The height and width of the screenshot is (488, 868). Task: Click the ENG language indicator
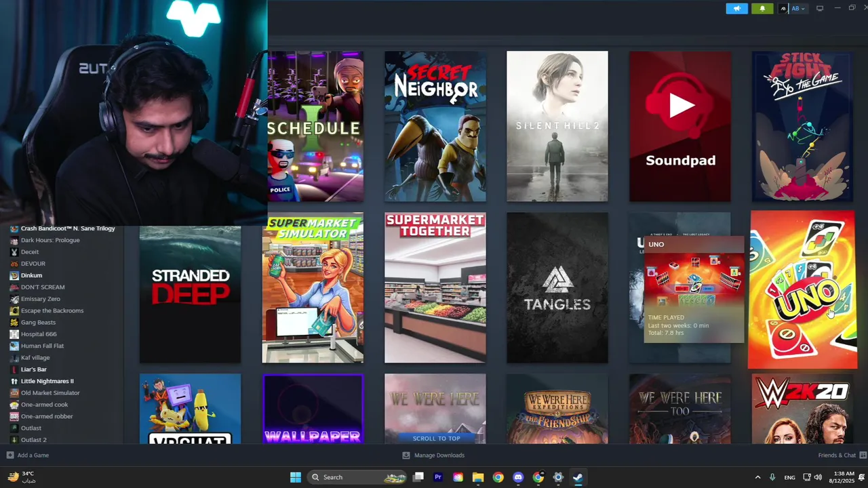[x=790, y=477]
